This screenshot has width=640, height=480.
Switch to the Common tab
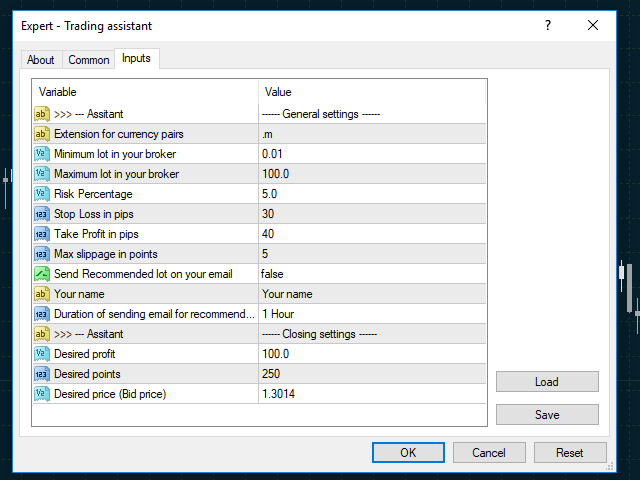(x=89, y=60)
